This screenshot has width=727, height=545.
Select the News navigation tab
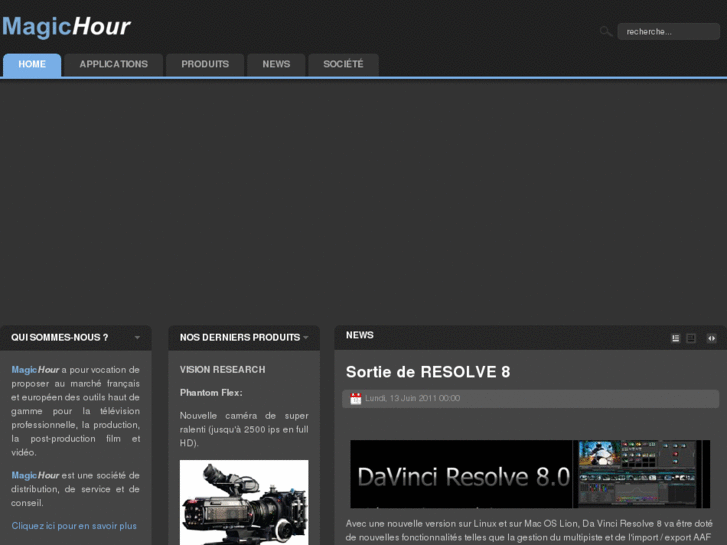276,65
